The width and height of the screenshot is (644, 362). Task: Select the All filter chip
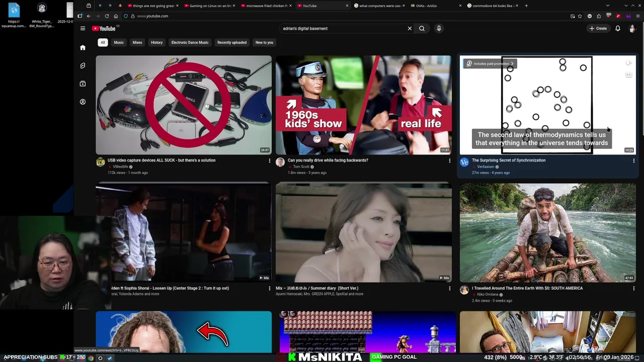coord(103,43)
